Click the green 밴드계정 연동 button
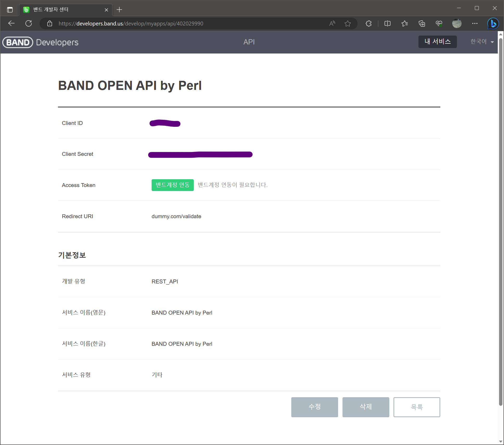 tap(173, 185)
